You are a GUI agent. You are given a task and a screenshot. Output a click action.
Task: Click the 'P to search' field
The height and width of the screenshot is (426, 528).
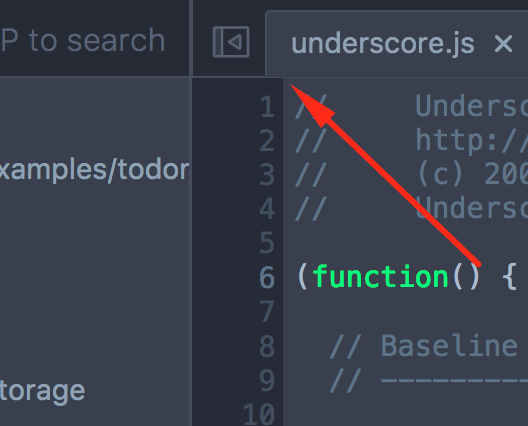tap(82, 40)
